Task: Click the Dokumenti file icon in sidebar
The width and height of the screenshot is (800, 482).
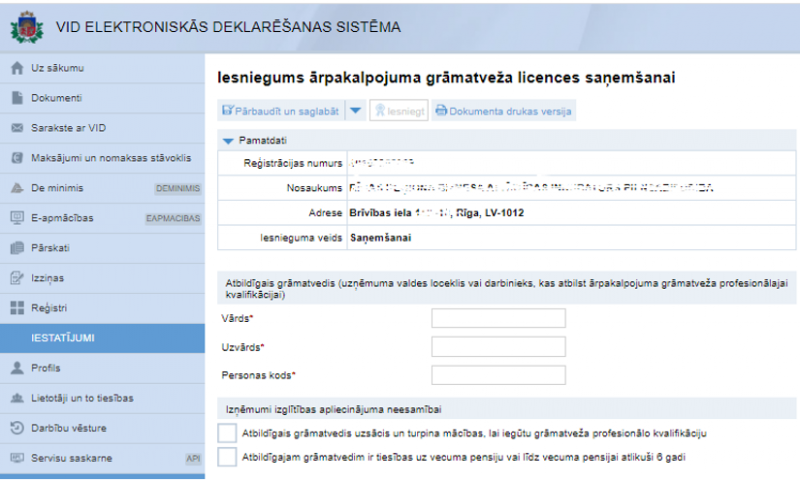Action: click(16, 98)
